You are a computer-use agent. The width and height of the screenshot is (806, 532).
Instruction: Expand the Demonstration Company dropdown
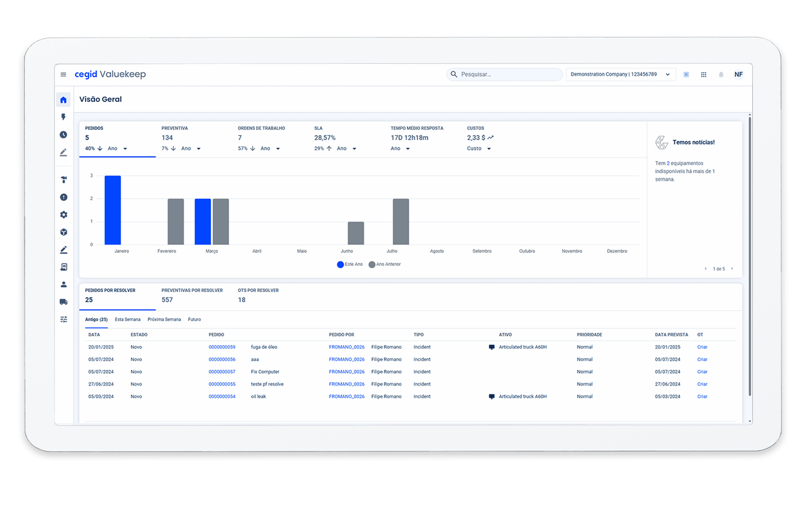(x=620, y=74)
